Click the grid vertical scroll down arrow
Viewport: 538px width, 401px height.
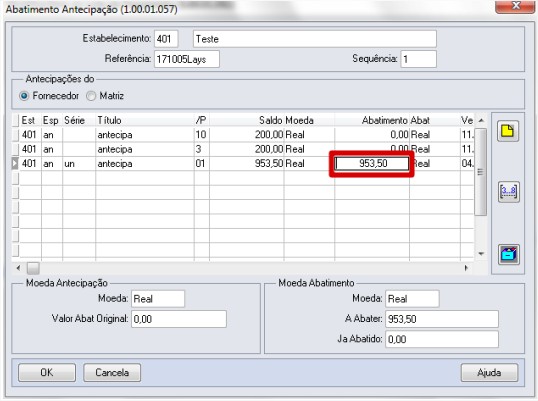pos(481,254)
